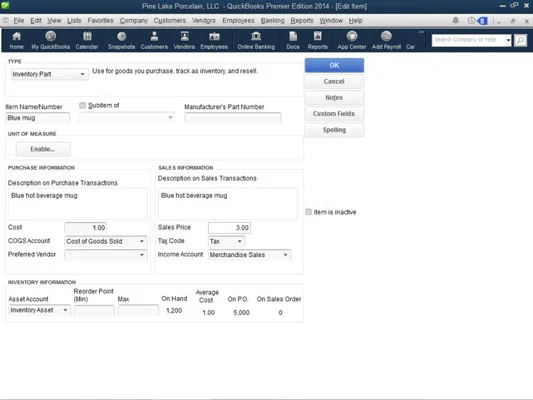
Task: Toggle the Subitem of checkbox
Action: point(83,105)
